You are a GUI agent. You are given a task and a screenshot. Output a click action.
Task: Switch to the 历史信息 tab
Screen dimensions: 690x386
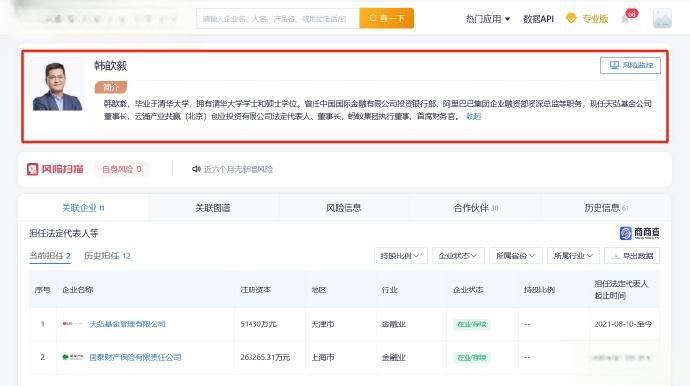point(606,208)
